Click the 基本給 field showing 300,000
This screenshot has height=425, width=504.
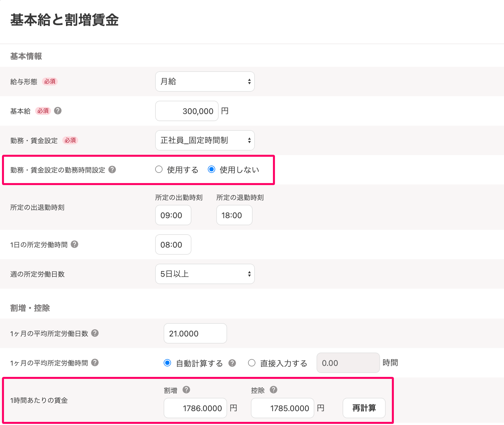pyautogui.click(x=187, y=111)
